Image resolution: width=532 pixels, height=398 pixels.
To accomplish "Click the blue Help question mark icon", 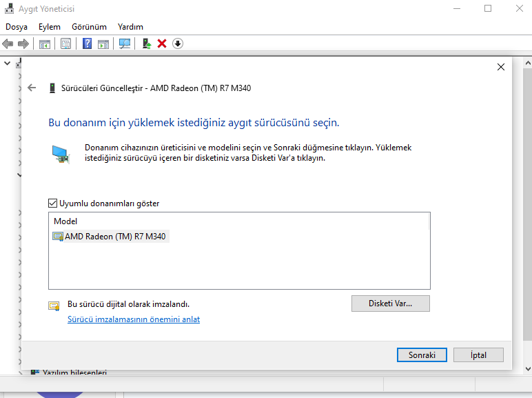I will [88, 43].
